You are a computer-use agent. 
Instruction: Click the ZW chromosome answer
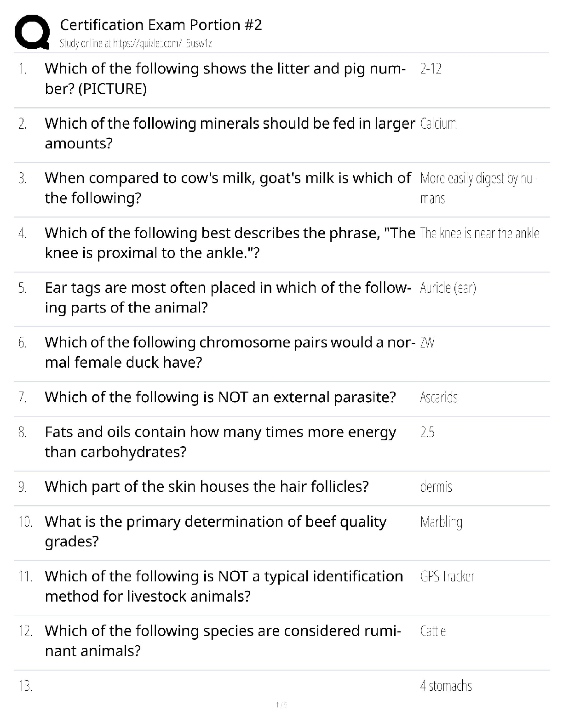click(x=427, y=343)
